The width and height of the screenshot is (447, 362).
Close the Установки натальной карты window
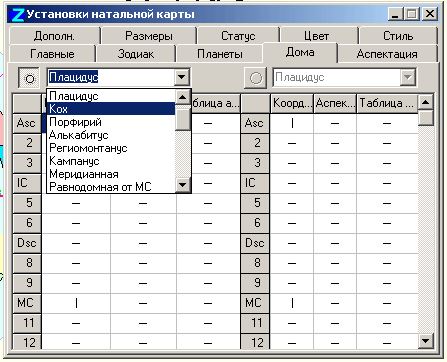[x=430, y=14]
